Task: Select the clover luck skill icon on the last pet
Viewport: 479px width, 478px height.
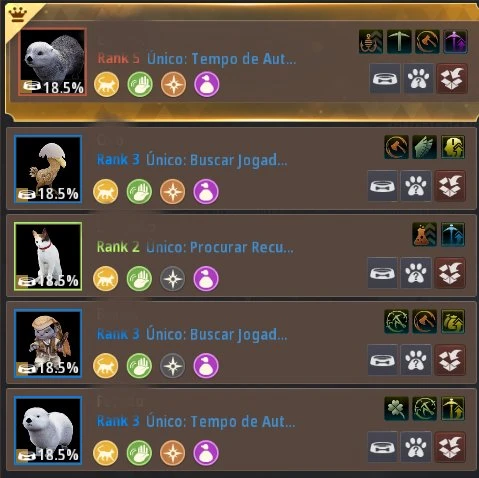Action: pyautogui.click(x=396, y=409)
